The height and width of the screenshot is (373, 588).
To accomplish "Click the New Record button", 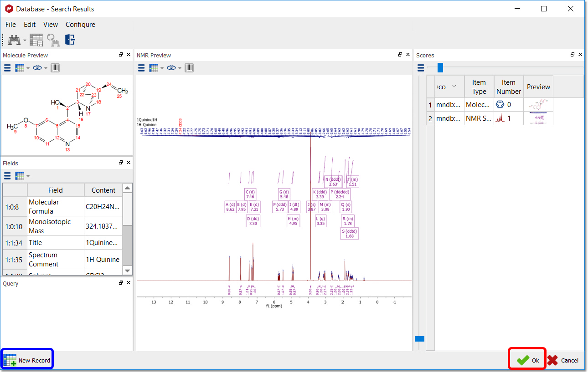I will coord(27,360).
